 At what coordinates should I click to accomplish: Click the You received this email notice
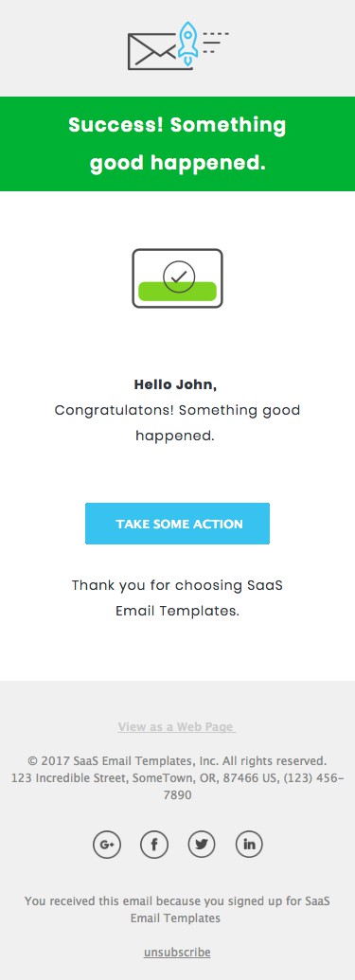tap(178, 910)
